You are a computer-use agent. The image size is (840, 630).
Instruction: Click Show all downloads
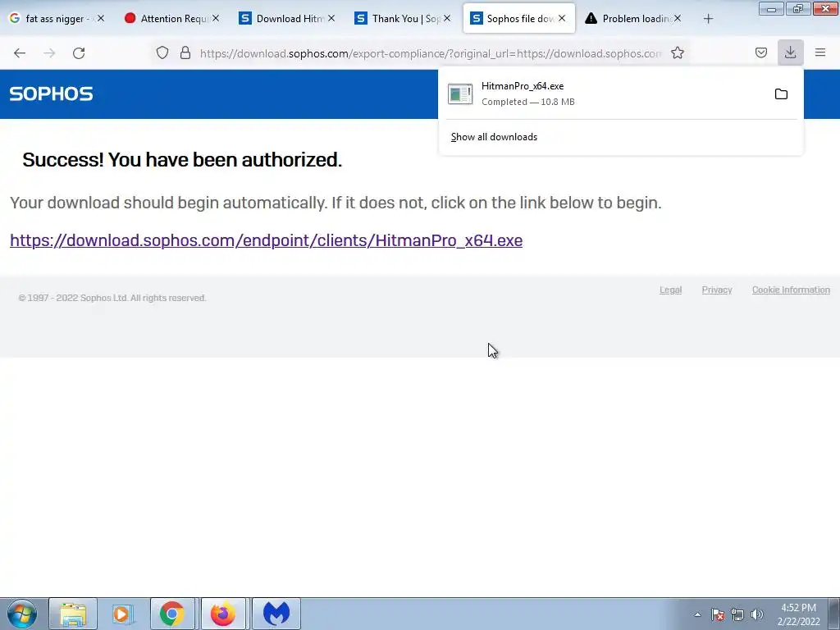pos(494,137)
